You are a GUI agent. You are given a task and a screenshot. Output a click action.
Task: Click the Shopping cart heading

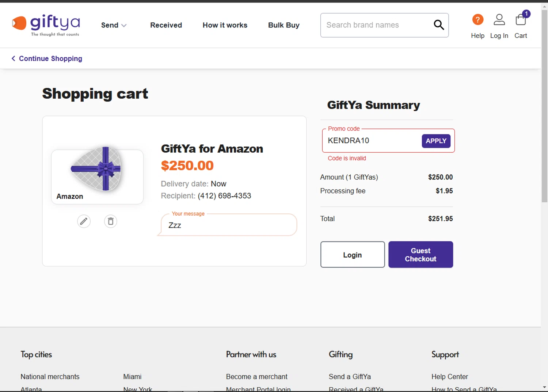pos(95,94)
